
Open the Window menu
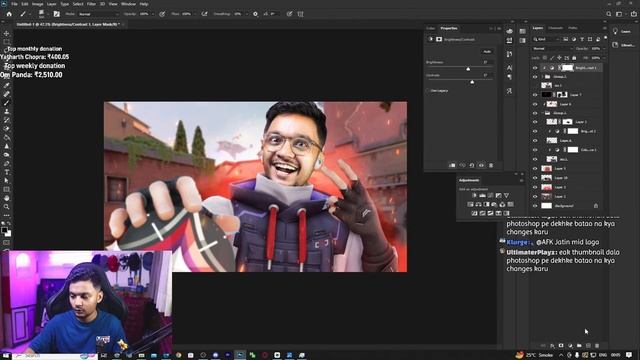point(128,4)
